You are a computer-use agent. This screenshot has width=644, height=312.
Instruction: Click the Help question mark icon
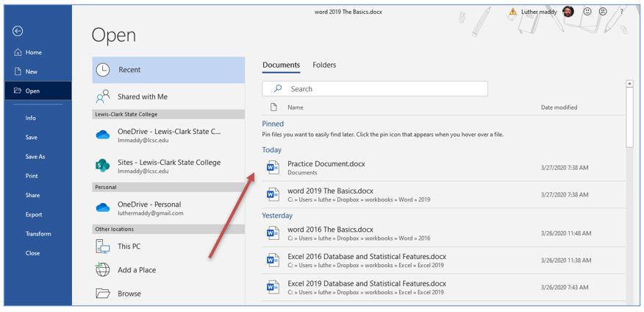point(621,12)
